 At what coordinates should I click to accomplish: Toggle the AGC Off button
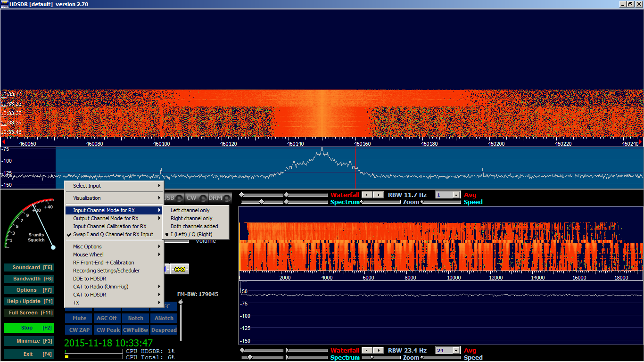(107, 318)
